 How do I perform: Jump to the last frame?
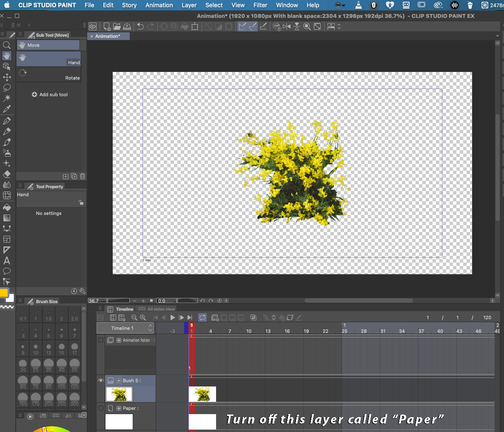point(190,318)
